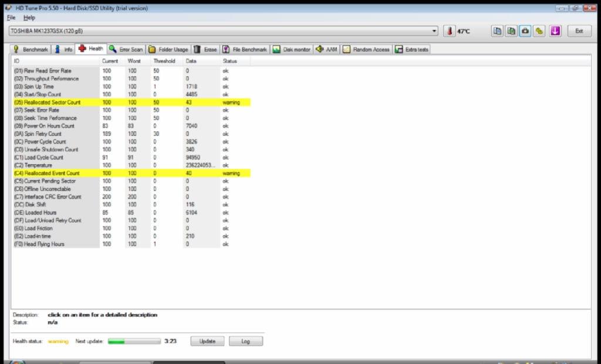
Task: Select the Load/Unload Retry Count row
Action: click(131, 220)
